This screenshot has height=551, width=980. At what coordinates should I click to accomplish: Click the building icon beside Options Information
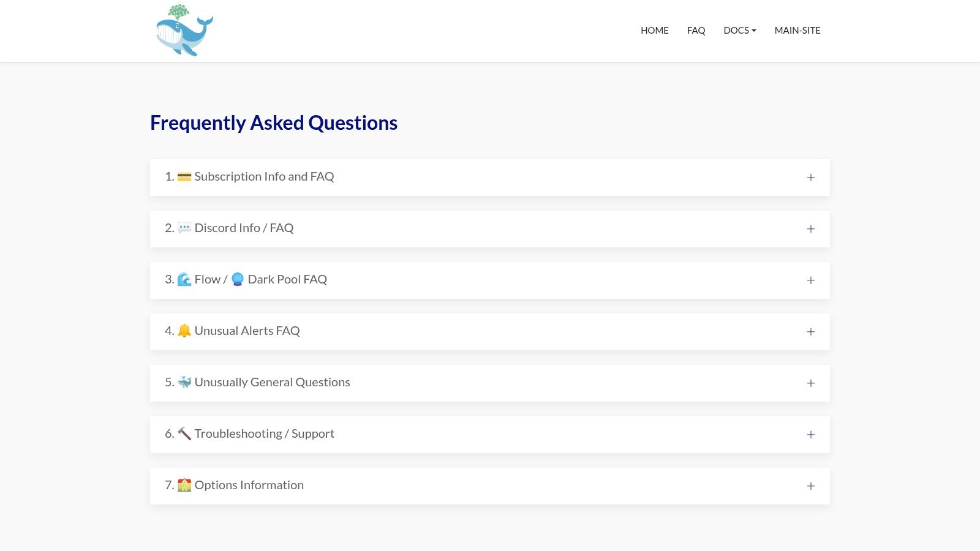coord(184,485)
